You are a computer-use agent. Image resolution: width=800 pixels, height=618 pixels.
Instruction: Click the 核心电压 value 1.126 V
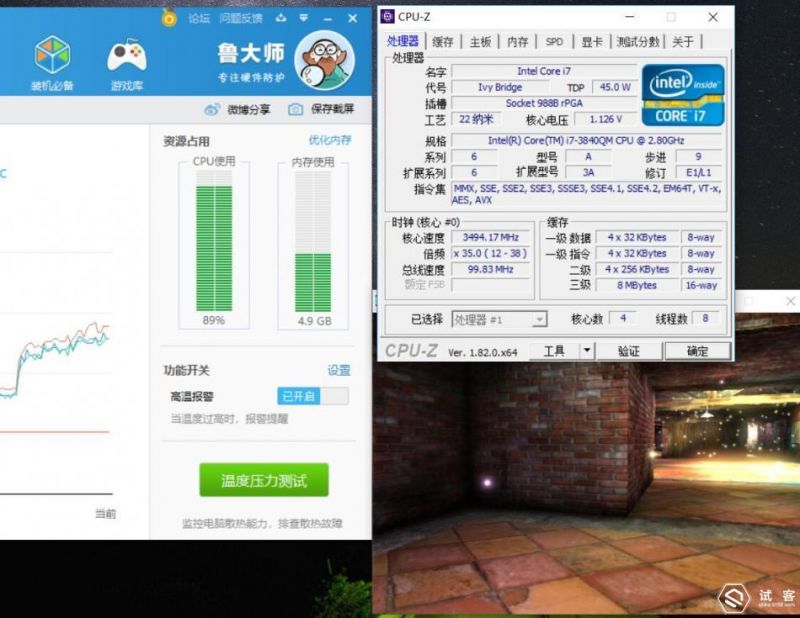point(606,119)
